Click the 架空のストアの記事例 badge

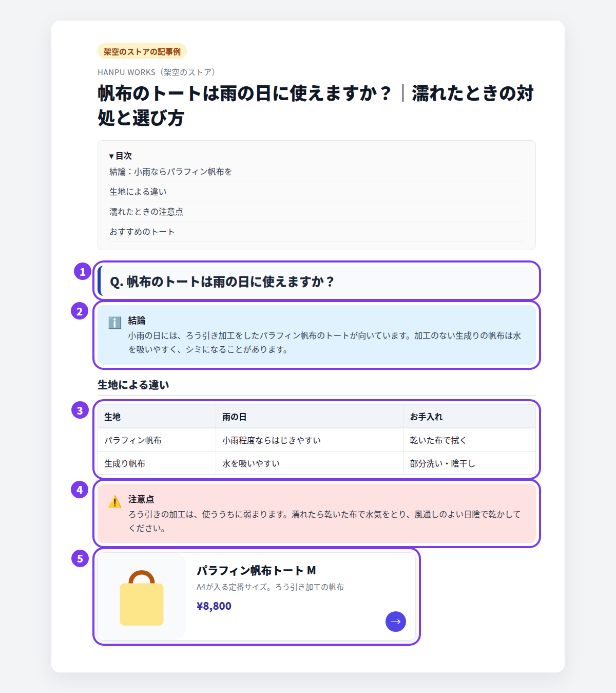pyautogui.click(x=142, y=51)
